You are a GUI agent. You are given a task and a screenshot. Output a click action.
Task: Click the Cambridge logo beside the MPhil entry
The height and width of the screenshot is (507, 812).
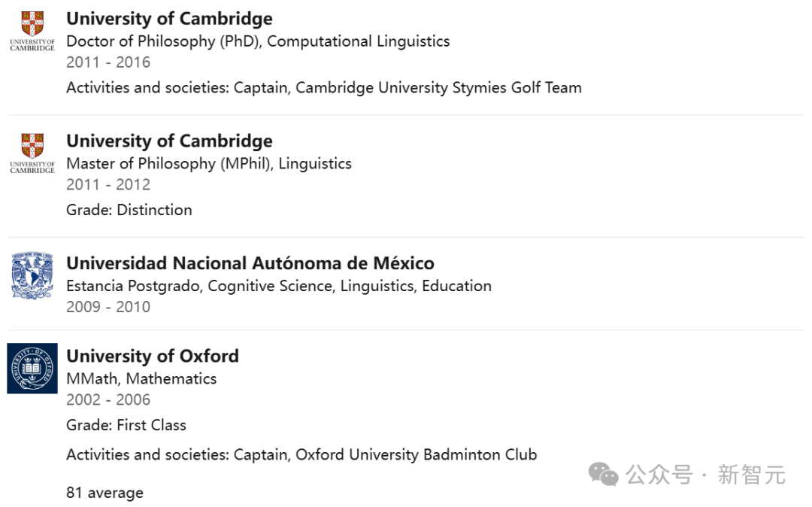[32, 153]
